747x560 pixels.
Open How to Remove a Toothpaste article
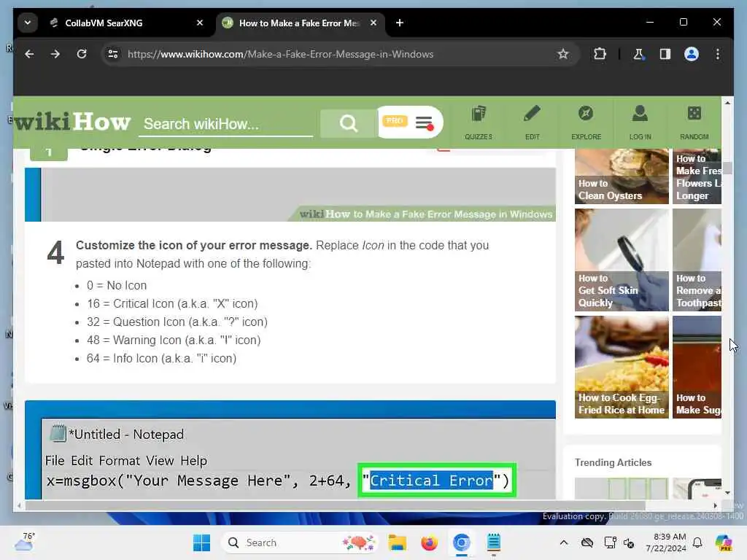coord(697,260)
